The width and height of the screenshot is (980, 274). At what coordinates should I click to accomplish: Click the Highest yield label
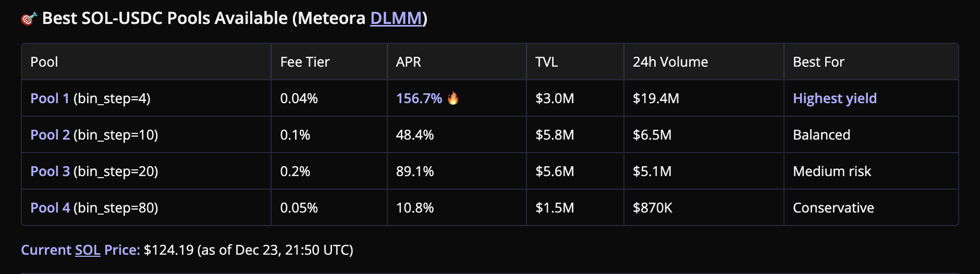coord(835,98)
